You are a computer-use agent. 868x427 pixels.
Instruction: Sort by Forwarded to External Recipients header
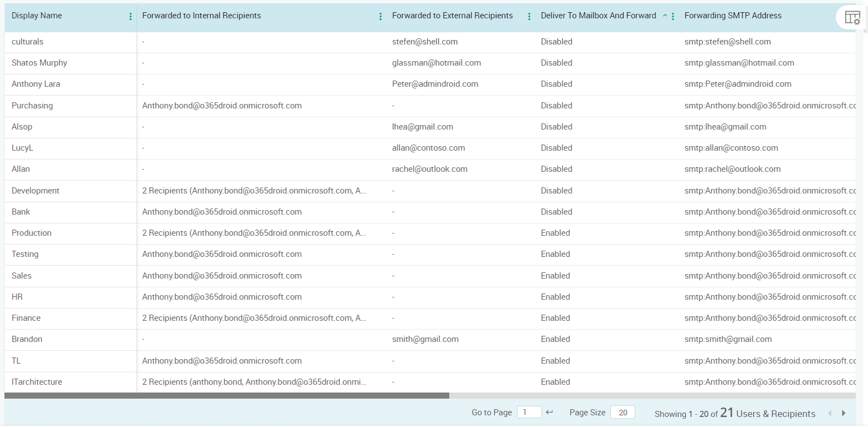tap(453, 16)
